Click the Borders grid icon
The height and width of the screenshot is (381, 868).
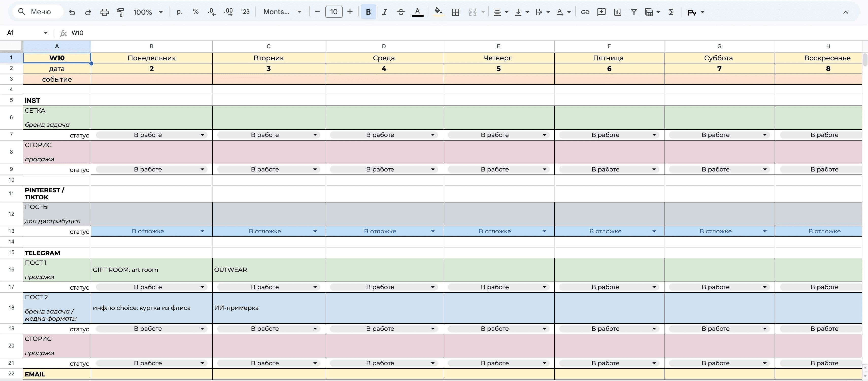click(x=455, y=12)
